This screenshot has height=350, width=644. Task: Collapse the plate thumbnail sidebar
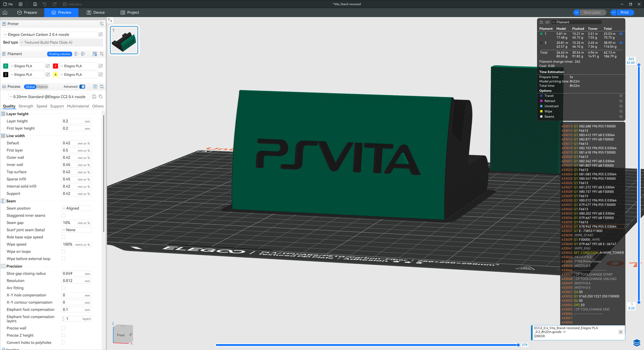[110, 20]
